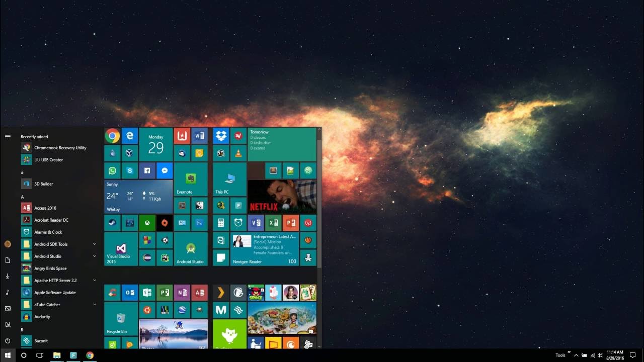Viewport: 644px width, 362px height.
Task: Open Chromebook Recovery Utility from app list
Action: [x=59, y=148]
